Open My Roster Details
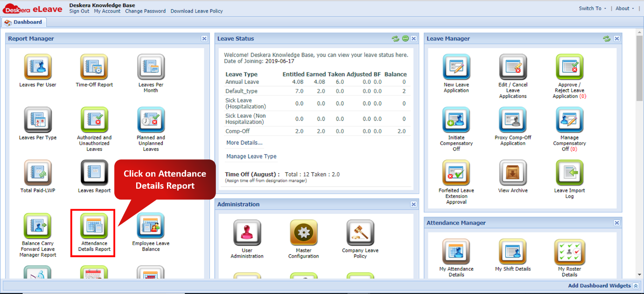The height and width of the screenshot is (294, 644). click(569, 252)
